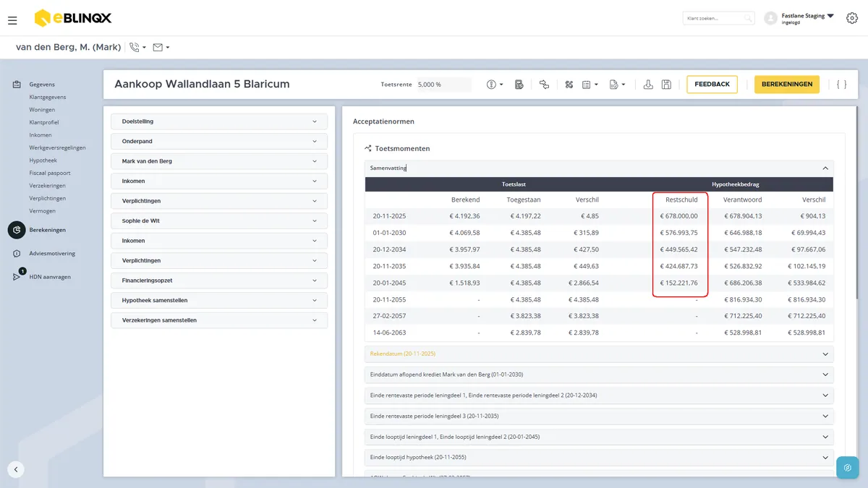This screenshot has width=868, height=488.
Task: Collapse the Samenvatting panel
Action: pyautogui.click(x=599, y=168)
